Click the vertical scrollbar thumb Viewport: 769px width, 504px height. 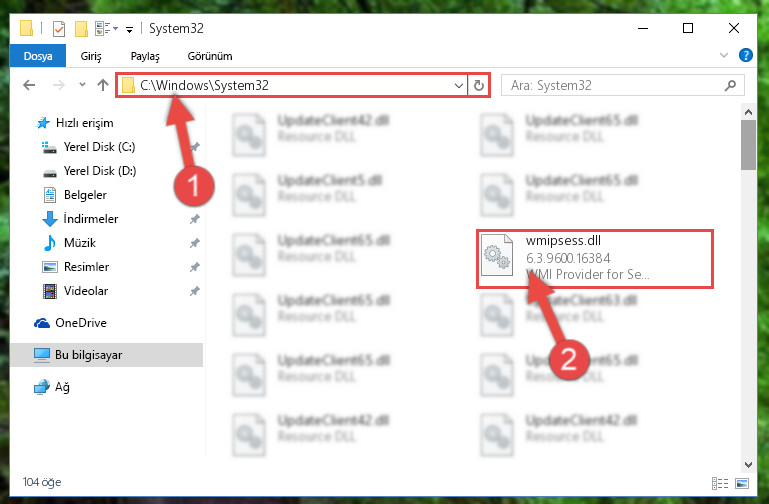748,145
